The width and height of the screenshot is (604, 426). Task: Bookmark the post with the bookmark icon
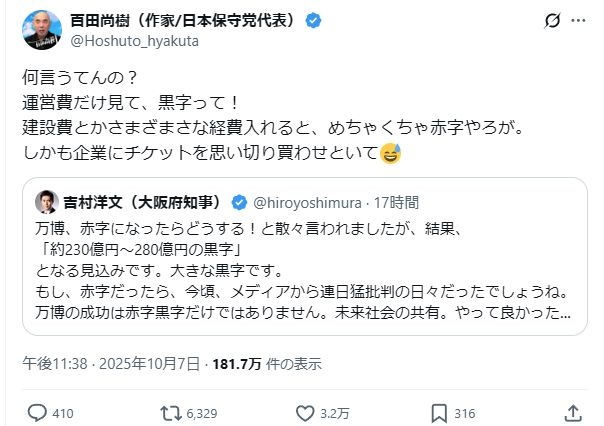(438, 412)
